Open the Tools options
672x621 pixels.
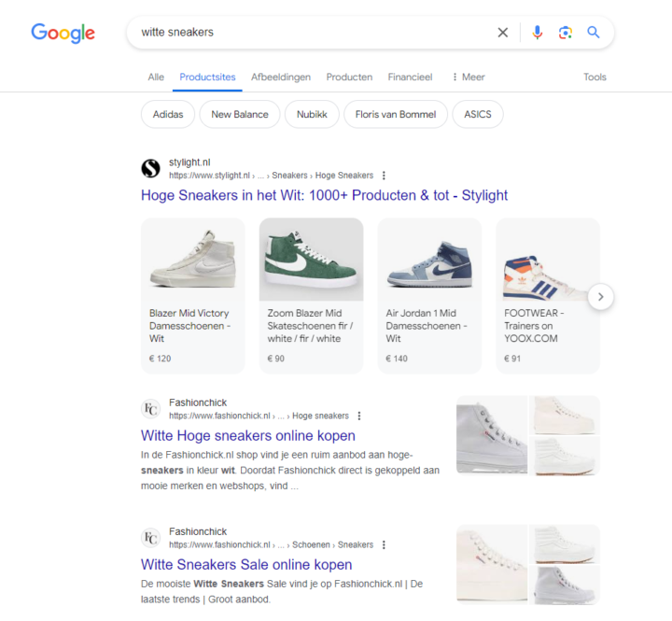pyautogui.click(x=595, y=78)
